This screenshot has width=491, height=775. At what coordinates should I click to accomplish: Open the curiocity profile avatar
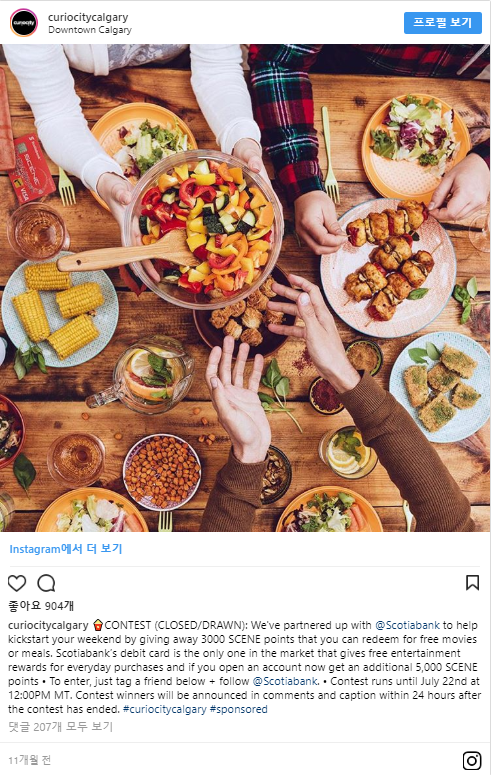24,23
